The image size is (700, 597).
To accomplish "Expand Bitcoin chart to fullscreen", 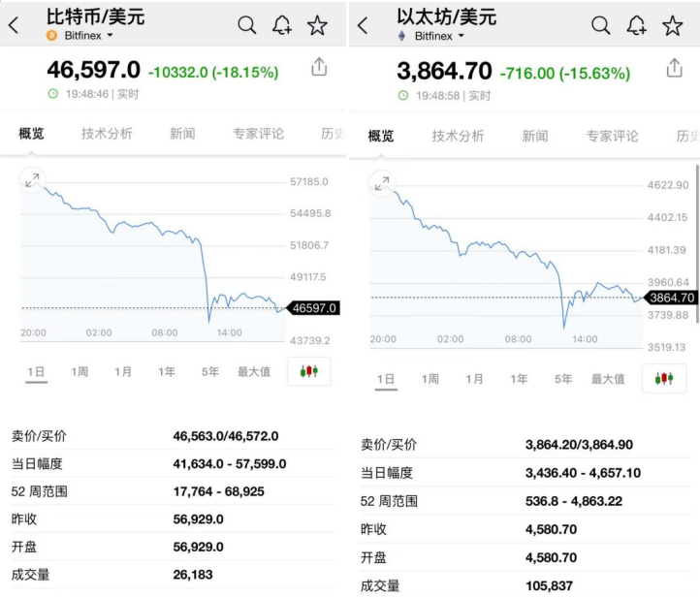I will [x=33, y=179].
